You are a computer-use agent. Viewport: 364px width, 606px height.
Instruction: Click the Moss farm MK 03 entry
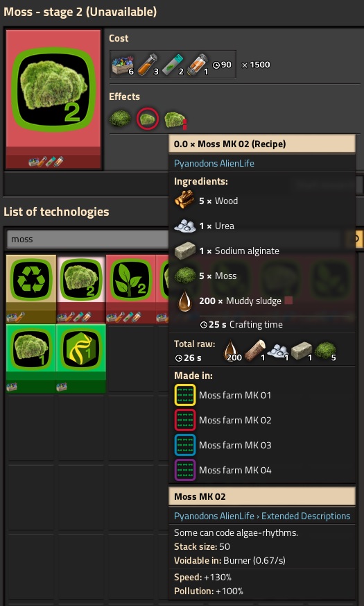pos(223,445)
